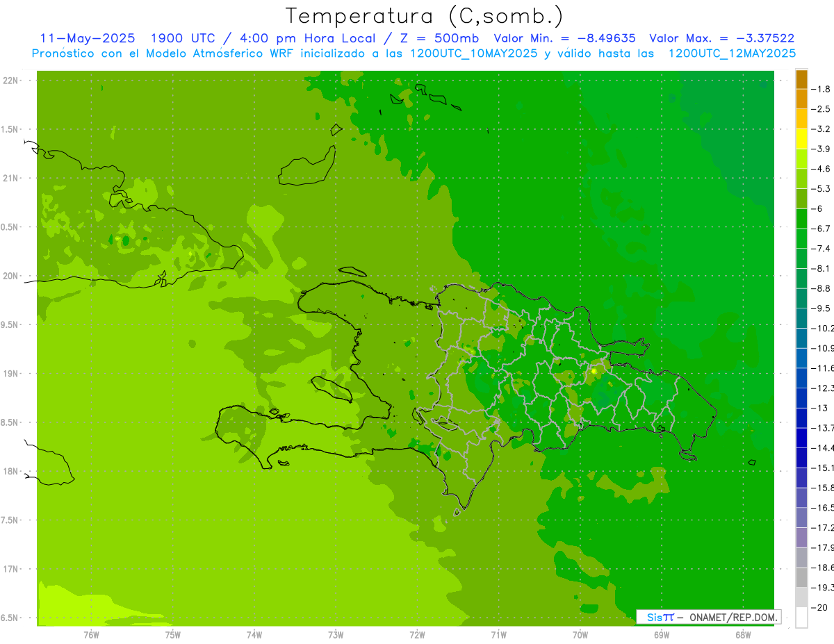Viewport: 834px width, 644px height.
Task: Click the 69W longitude label
Action: coord(661,634)
